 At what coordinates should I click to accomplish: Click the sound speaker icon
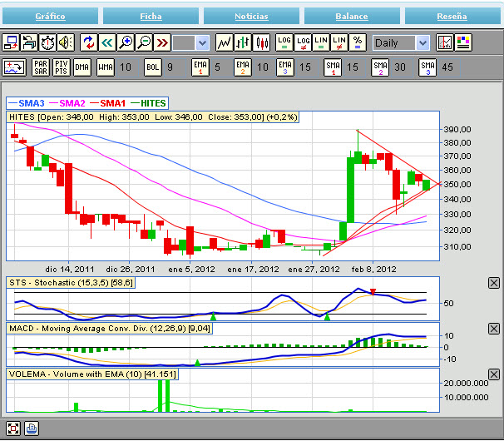click(65, 42)
